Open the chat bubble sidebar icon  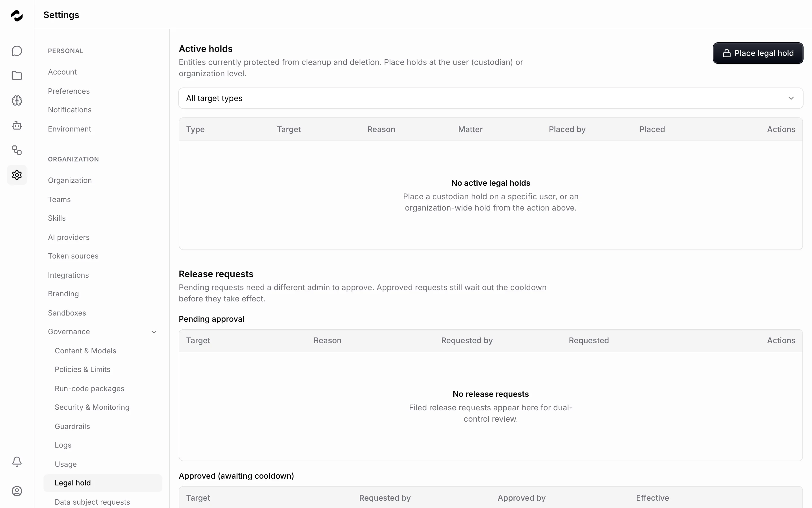coord(17,51)
